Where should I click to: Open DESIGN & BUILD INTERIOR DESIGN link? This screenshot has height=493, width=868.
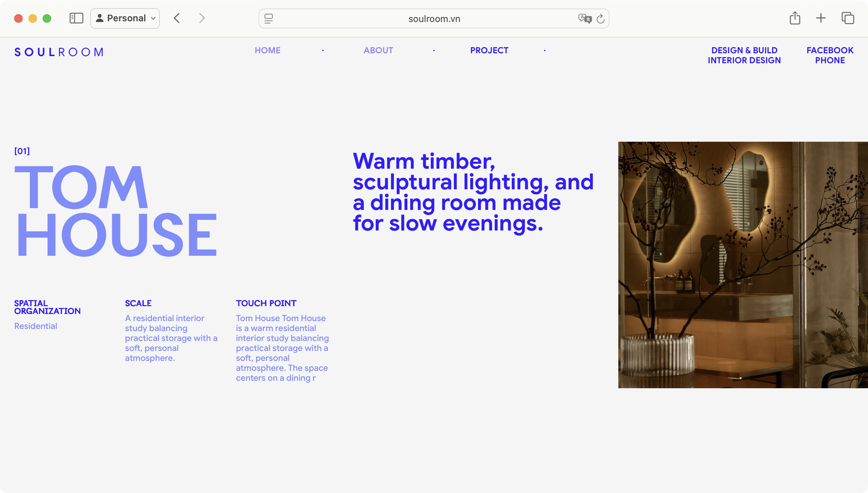point(744,55)
